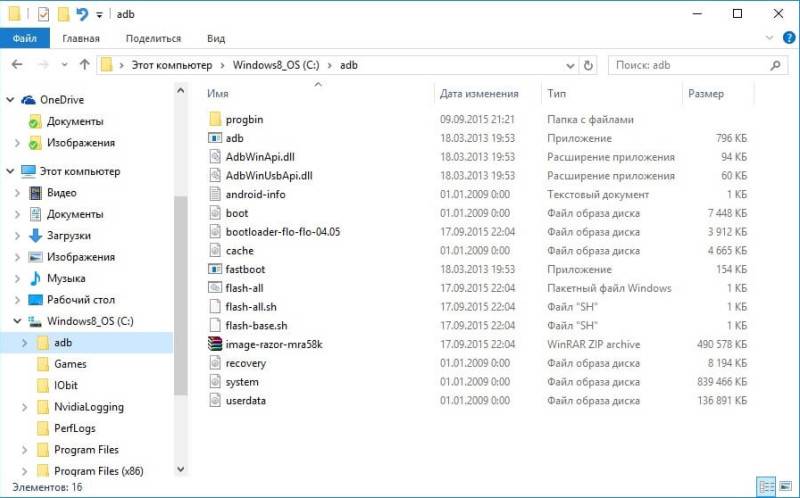800x498 pixels.
Task: Click the fastboot application icon
Action: click(215, 270)
